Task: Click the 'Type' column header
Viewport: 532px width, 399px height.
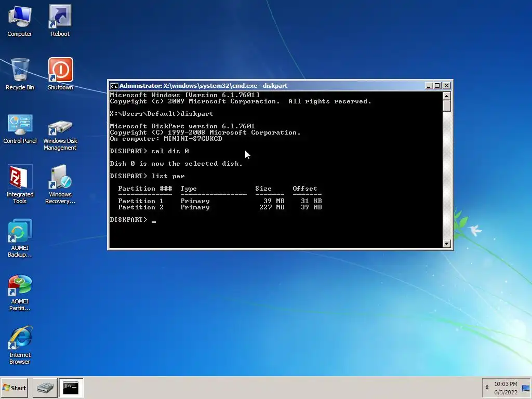Action: pyautogui.click(x=188, y=189)
